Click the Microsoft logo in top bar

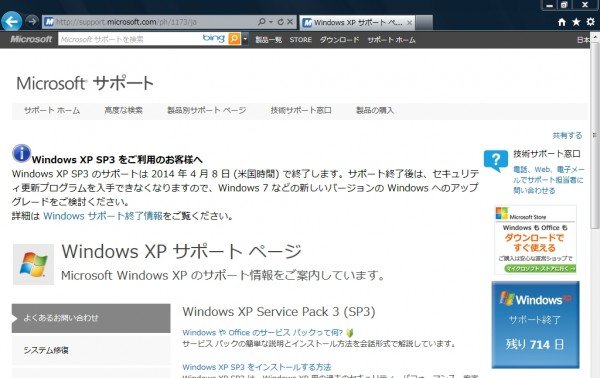[31, 39]
